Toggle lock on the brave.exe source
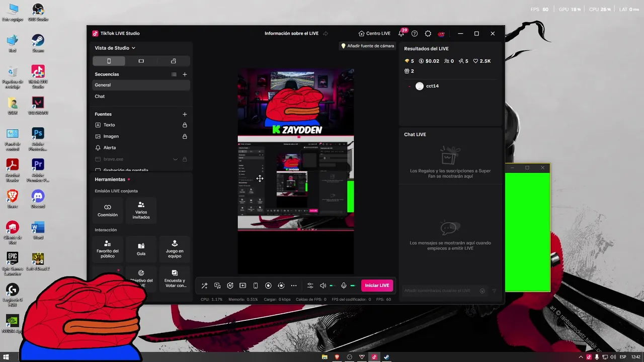 point(185,159)
